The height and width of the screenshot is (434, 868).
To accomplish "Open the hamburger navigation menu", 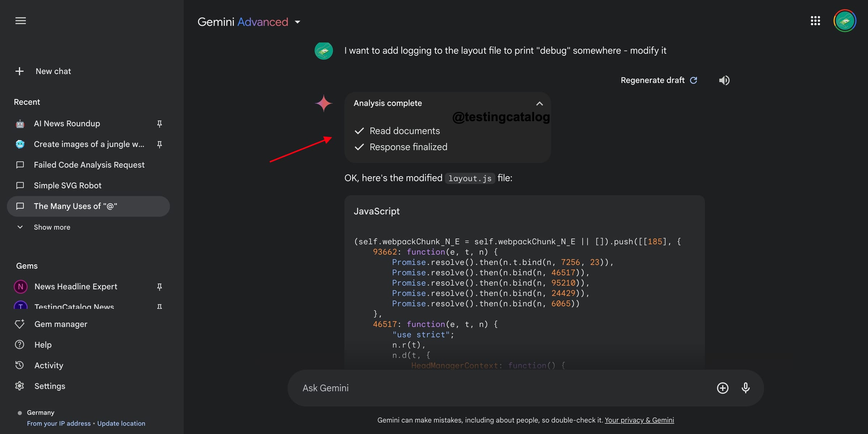I will 21,21.
